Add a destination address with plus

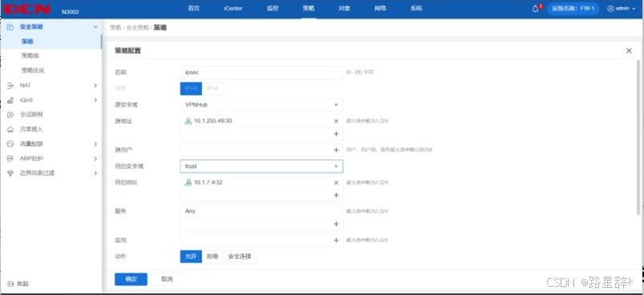tap(336, 196)
